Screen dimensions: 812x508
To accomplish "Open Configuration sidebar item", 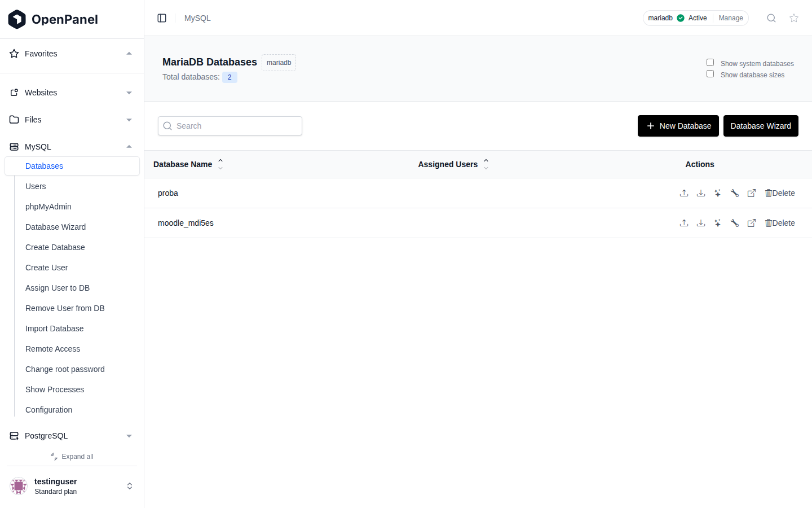I will click(x=49, y=410).
